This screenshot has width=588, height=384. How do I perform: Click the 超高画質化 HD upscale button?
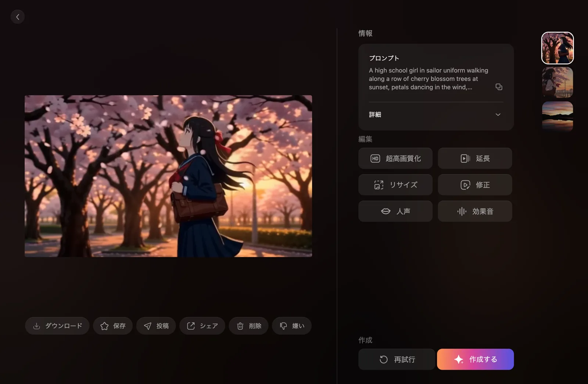click(395, 158)
